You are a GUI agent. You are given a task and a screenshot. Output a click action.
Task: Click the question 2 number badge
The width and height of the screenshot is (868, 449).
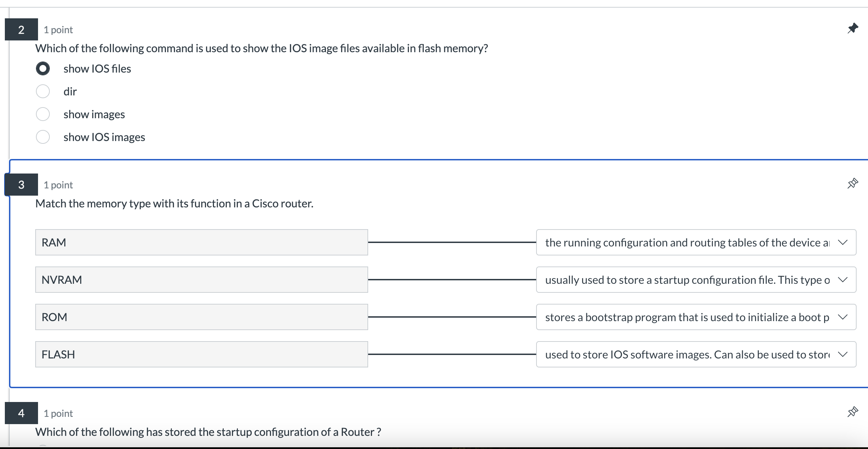coord(21,29)
